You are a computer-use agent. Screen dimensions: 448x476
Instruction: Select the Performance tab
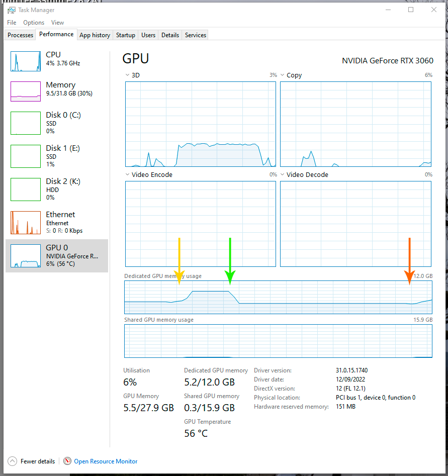coord(56,34)
